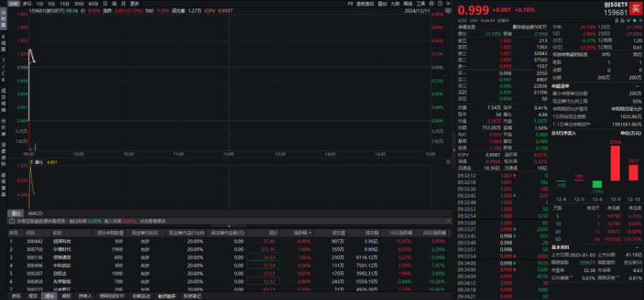Image resolution: width=644 pixels, height=300 pixels.
Task: Open the 成分 bottom tab
Action: click(x=49, y=296)
